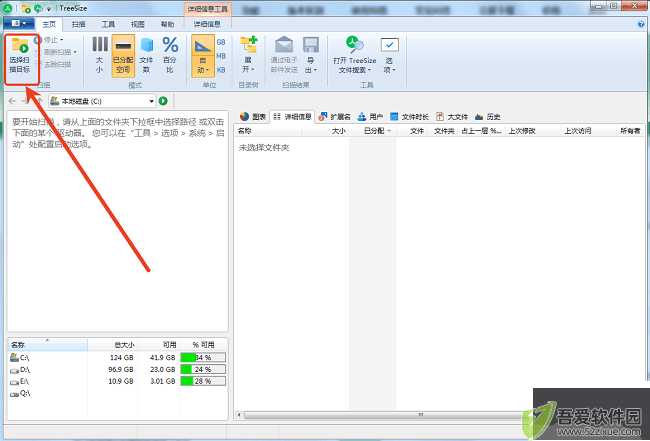Sort by Last Modified (上次修改) column
This screenshot has width=650, height=441.
[x=533, y=131]
